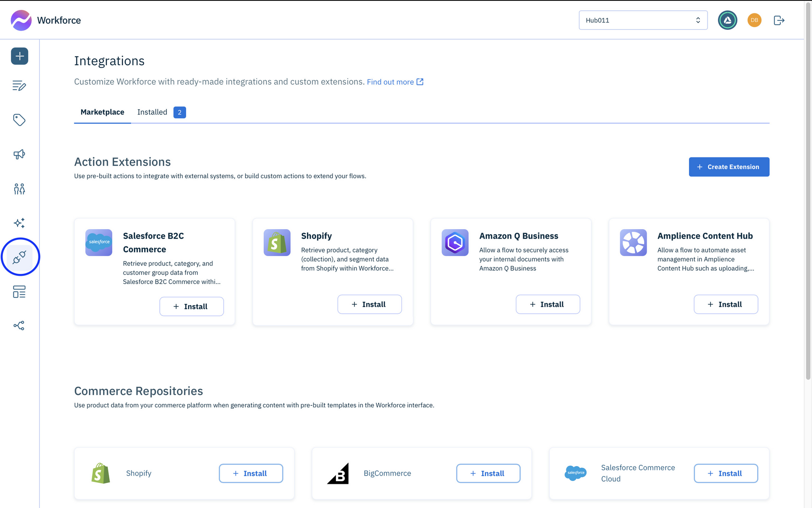Open the Find out more link
This screenshot has width=812, height=508.
[x=391, y=82]
